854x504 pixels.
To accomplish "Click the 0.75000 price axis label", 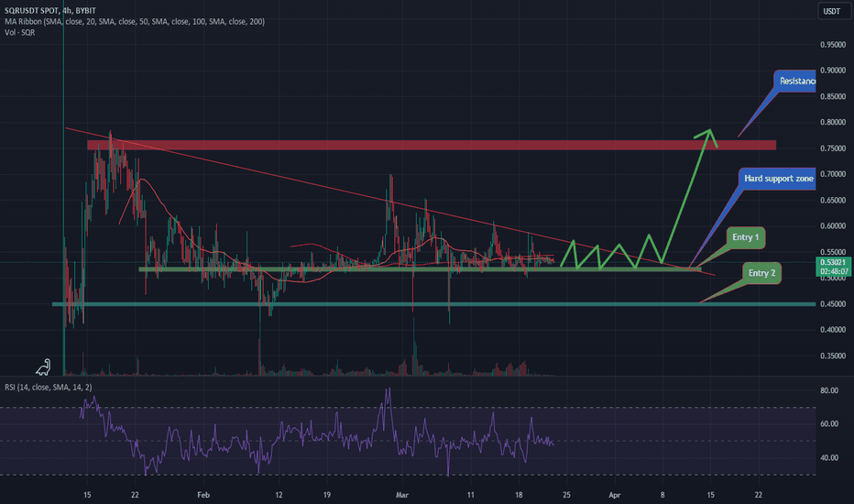I will click(833, 148).
